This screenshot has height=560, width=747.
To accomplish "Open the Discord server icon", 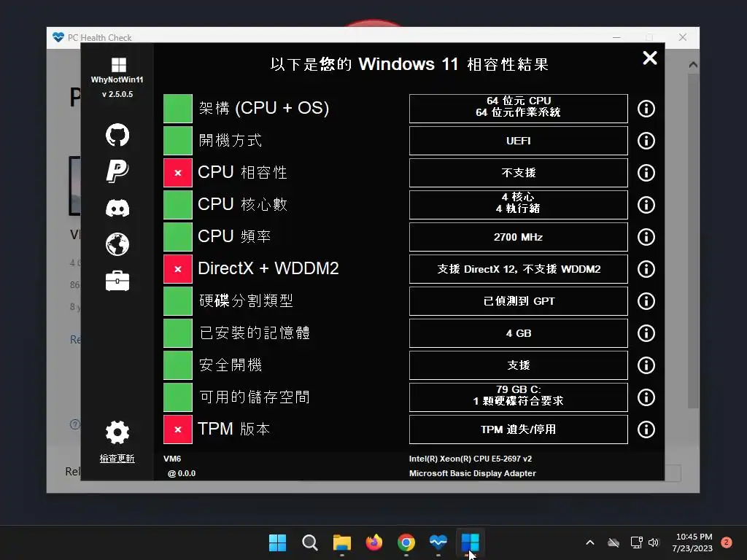I will (117, 208).
